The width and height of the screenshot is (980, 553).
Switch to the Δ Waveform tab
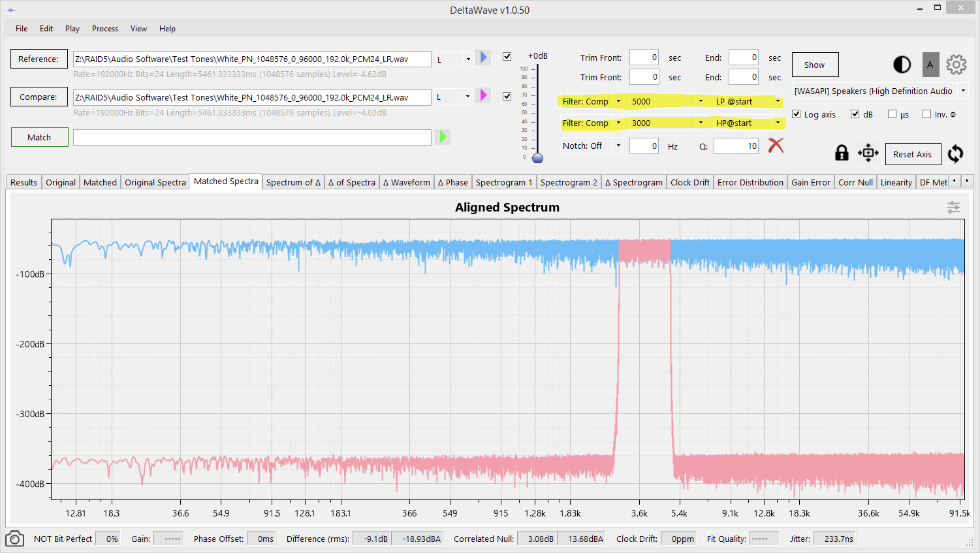[407, 182]
